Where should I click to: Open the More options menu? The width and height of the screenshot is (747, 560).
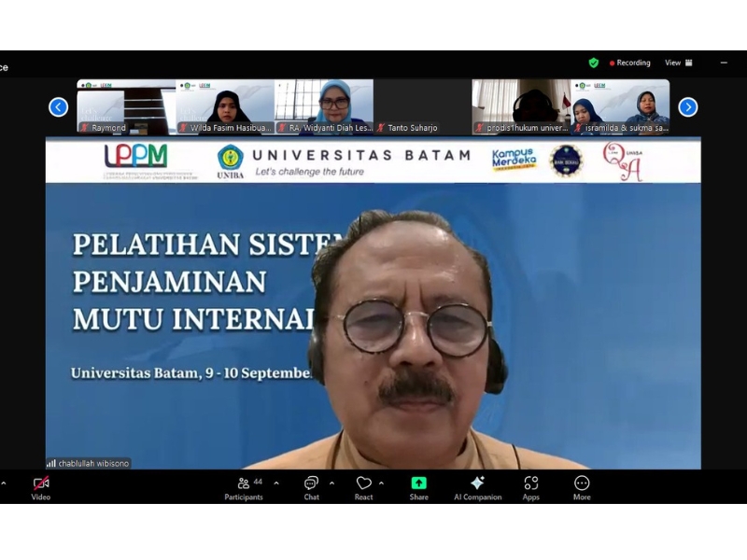click(x=582, y=488)
